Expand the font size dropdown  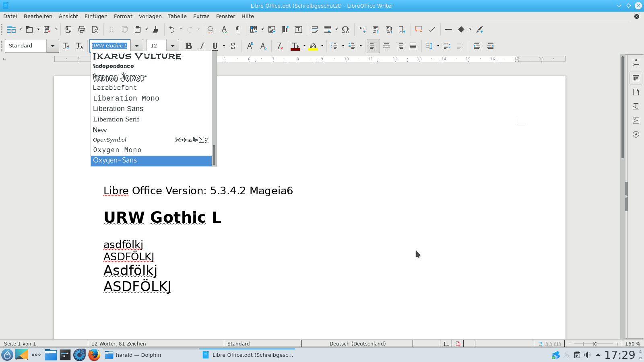pos(173,46)
